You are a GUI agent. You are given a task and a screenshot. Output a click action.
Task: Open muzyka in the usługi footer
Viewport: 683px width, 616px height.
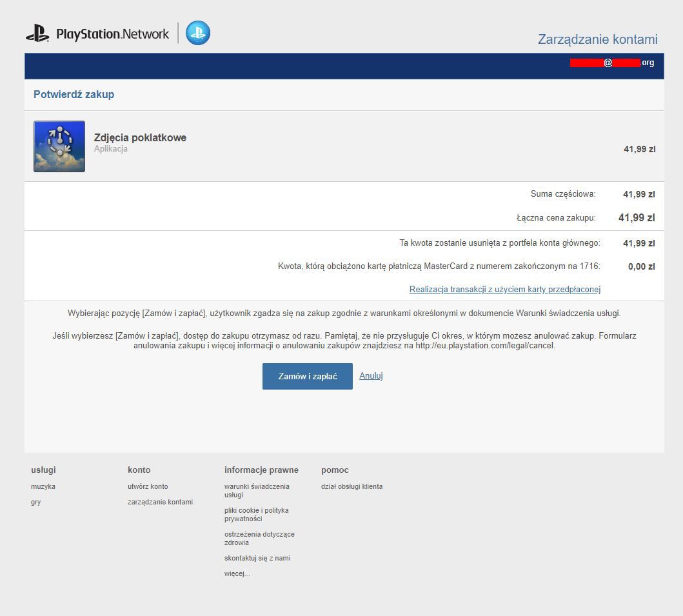coord(43,487)
